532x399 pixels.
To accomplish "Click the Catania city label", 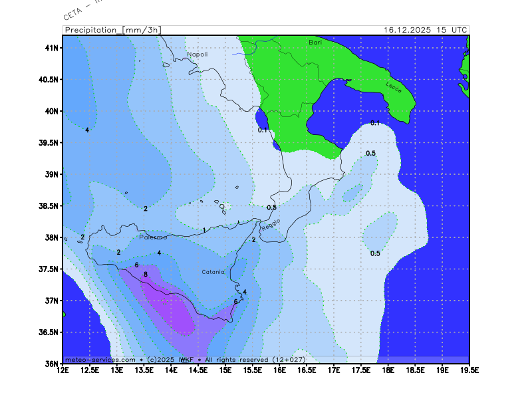I will point(213,272).
